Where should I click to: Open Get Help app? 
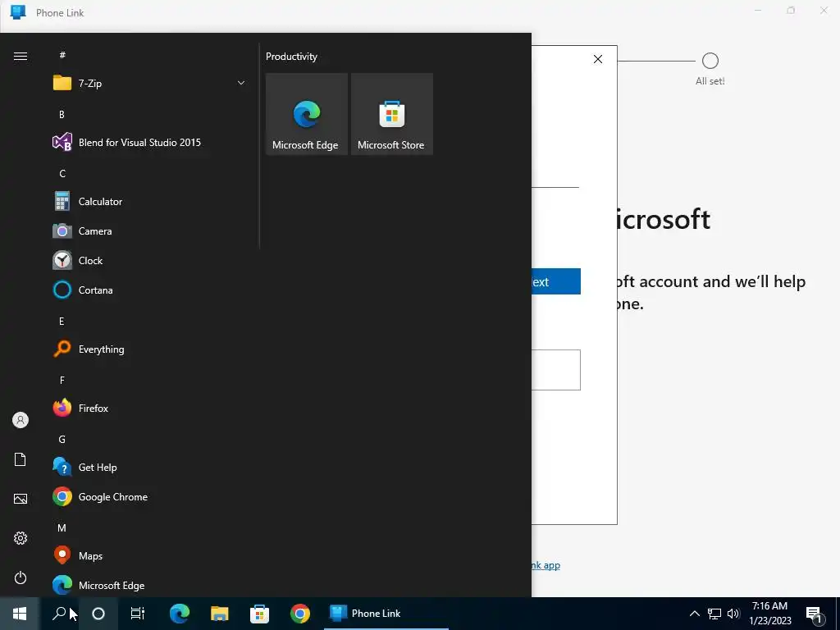tap(149, 467)
